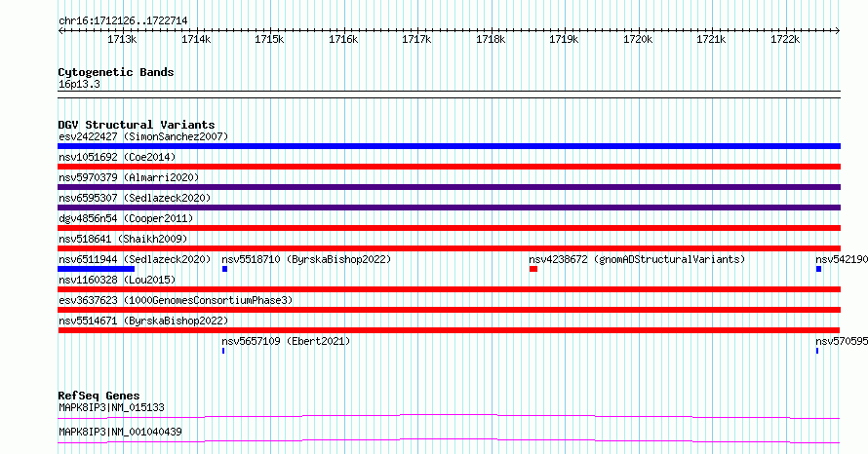Click the 1721k ruler position label

coord(711,39)
